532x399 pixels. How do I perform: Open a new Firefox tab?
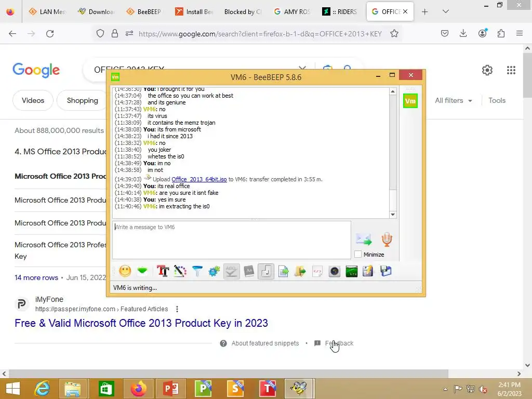pyautogui.click(x=424, y=11)
